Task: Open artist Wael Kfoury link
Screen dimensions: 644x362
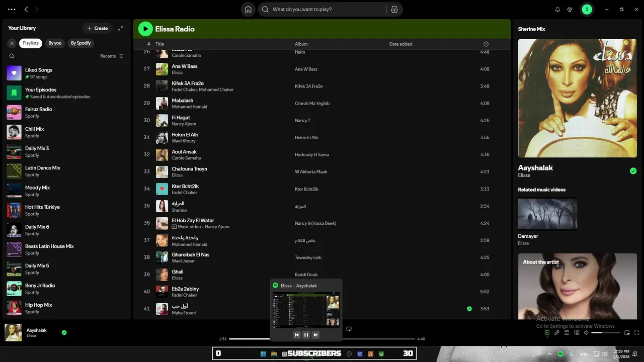Action: pos(184,141)
